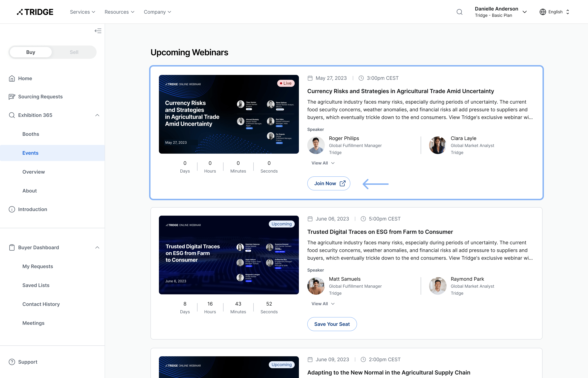Click clock icon next to 5:00pm CEST

coord(363,219)
